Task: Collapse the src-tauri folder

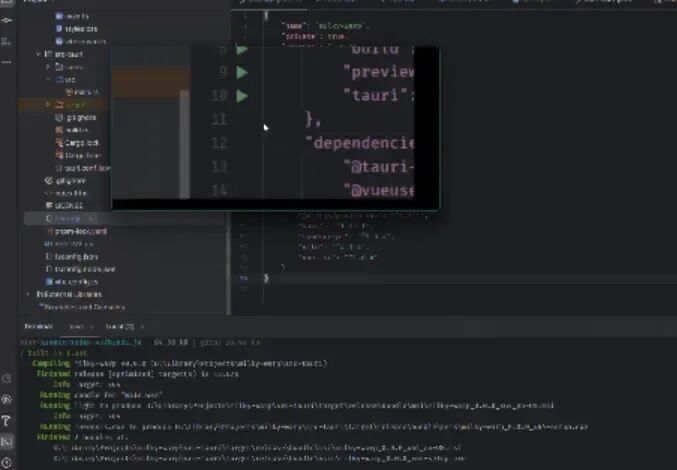Action: point(38,54)
